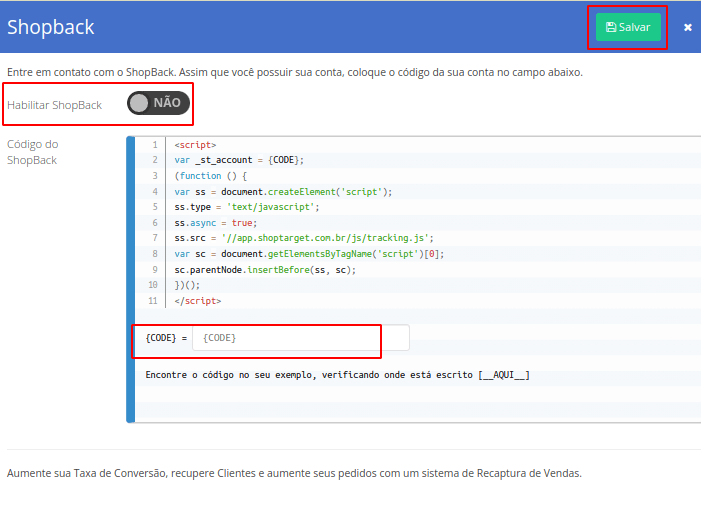
Task: Click the Shopback title in the header
Action: 51,27
